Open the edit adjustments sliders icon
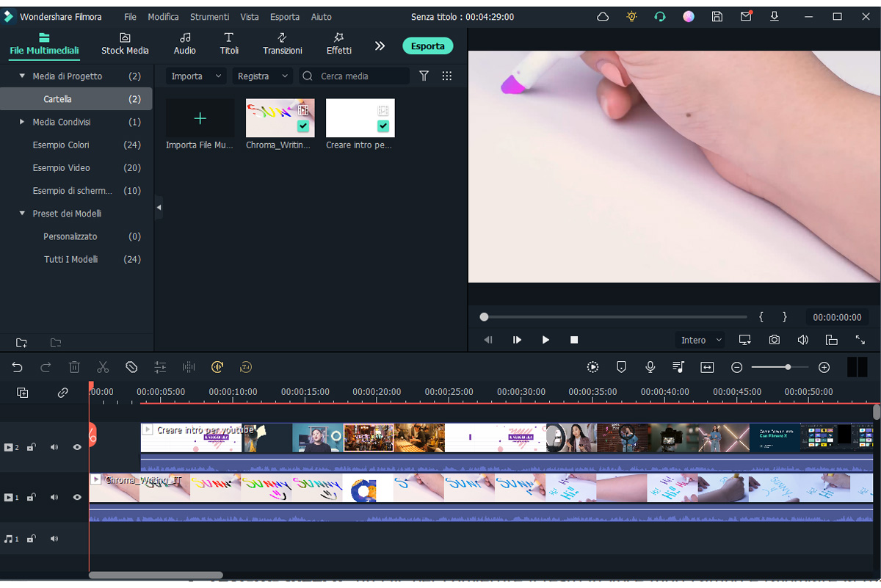Image resolution: width=881 pixels, height=588 pixels. [160, 367]
